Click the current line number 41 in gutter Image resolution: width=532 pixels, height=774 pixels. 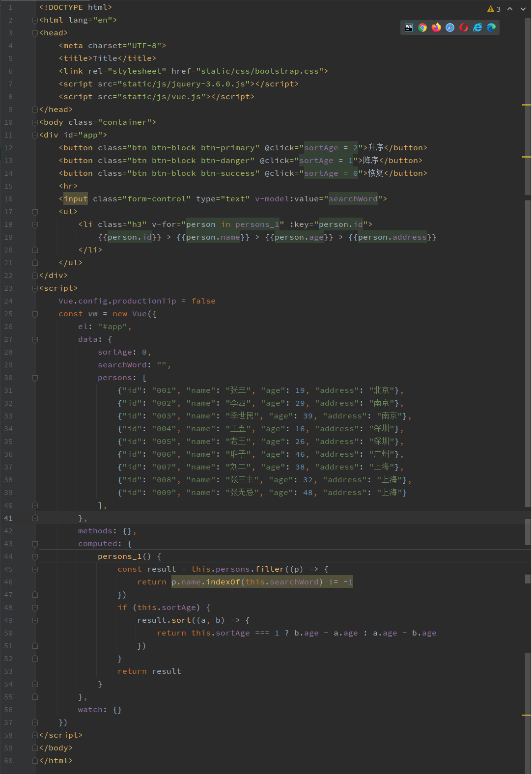[x=8, y=518]
